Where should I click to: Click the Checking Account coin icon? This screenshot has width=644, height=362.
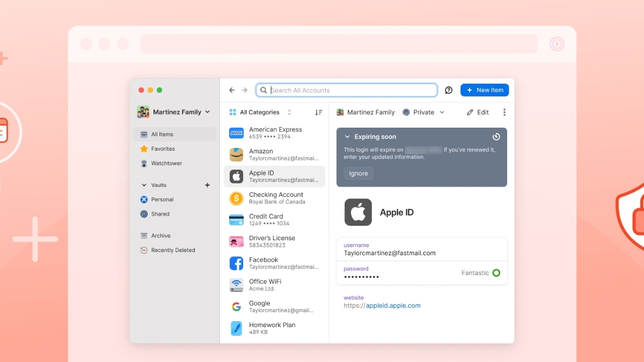(x=236, y=198)
